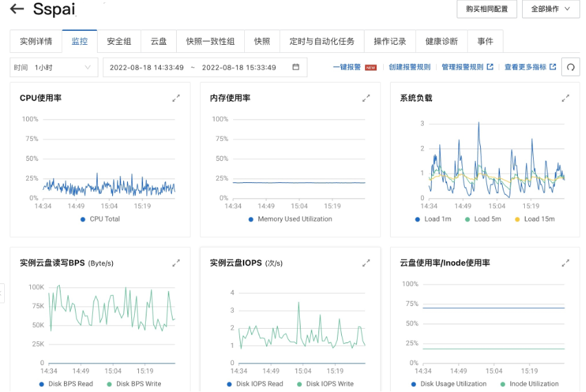Open the 创建报警规则 link
Screen dimensions: 586x392
[409, 67]
